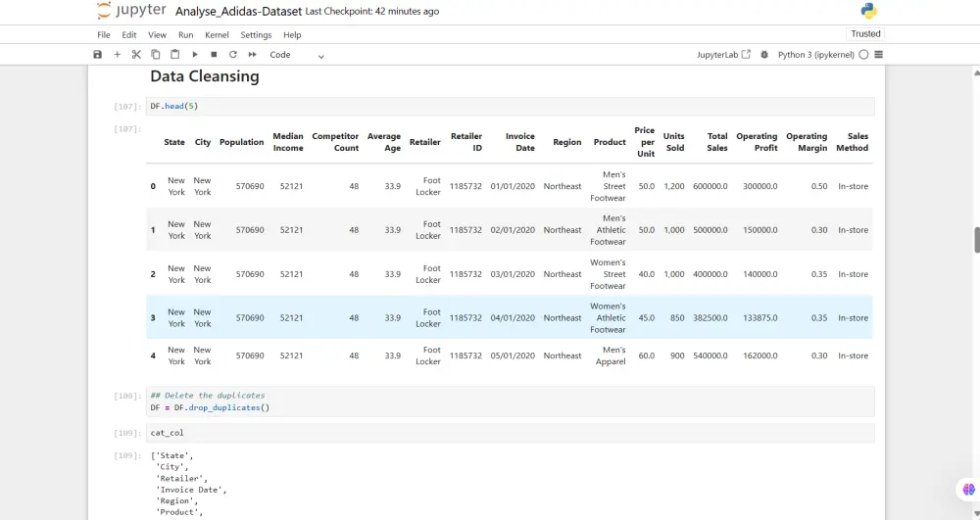Click the Jupyter logo

[x=132, y=11]
